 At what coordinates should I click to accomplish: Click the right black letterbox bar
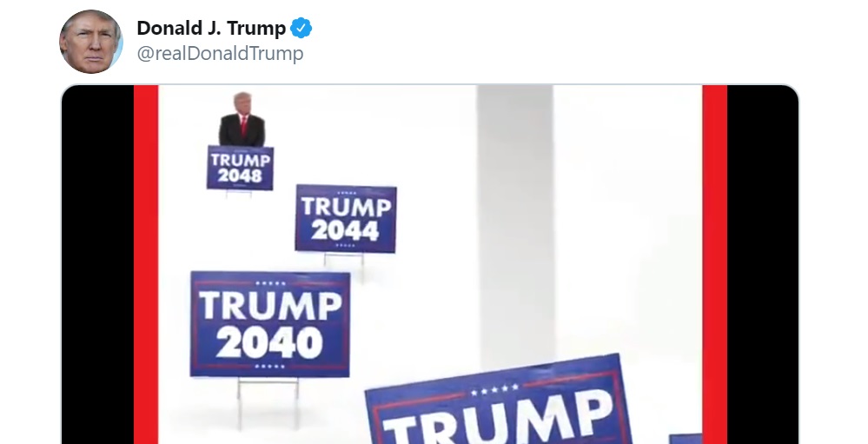[x=763, y=265]
